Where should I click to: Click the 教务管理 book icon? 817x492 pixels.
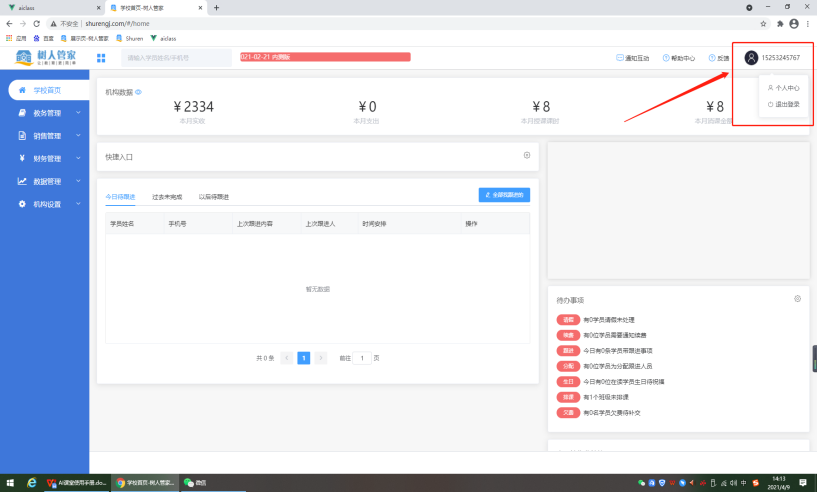pyautogui.click(x=22, y=113)
